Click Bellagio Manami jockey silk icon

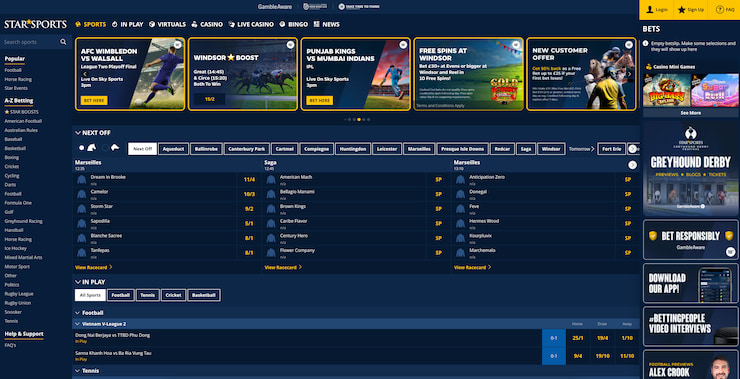[x=271, y=194]
